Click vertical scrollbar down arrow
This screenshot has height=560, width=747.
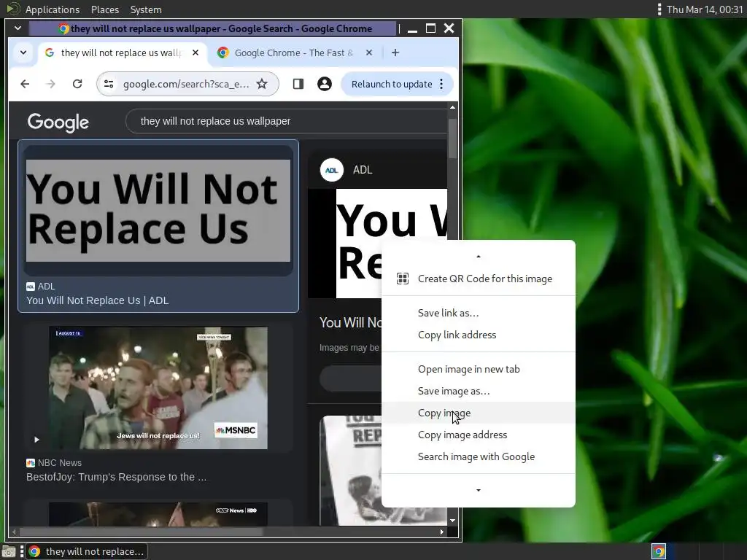click(452, 521)
